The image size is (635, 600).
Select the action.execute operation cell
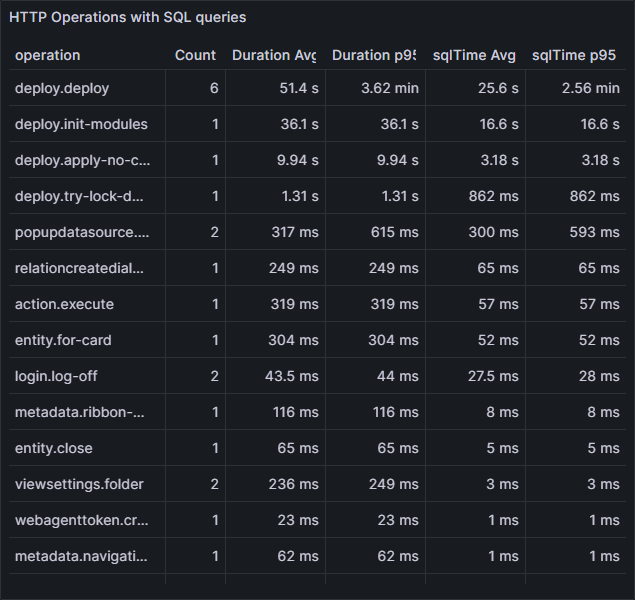65,304
